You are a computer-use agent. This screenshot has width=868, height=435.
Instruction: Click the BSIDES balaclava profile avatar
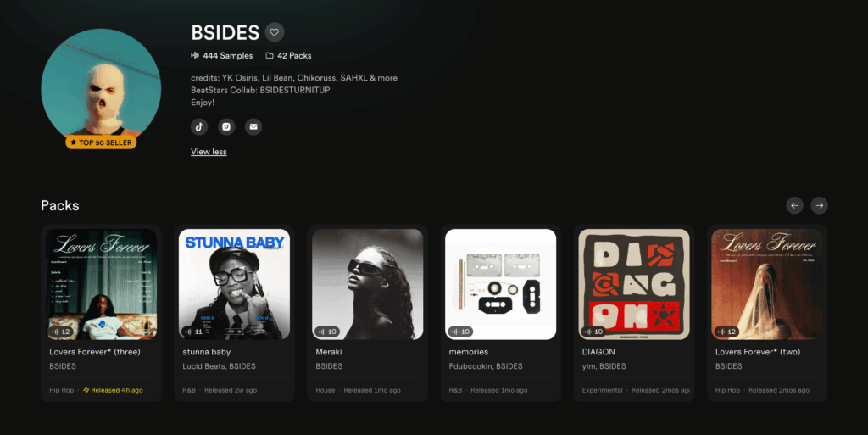101,86
